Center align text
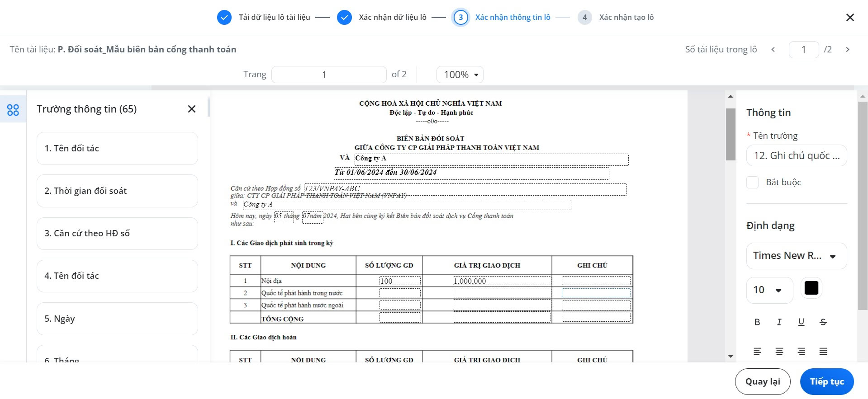 779,351
